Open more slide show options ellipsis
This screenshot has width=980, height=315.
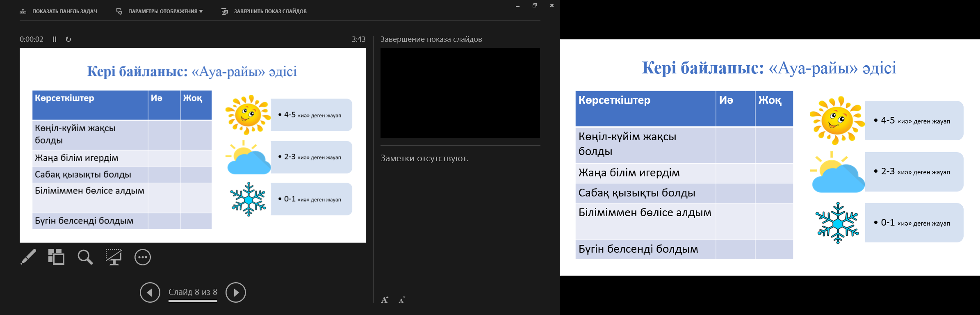pyautogui.click(x=143, y=257)
